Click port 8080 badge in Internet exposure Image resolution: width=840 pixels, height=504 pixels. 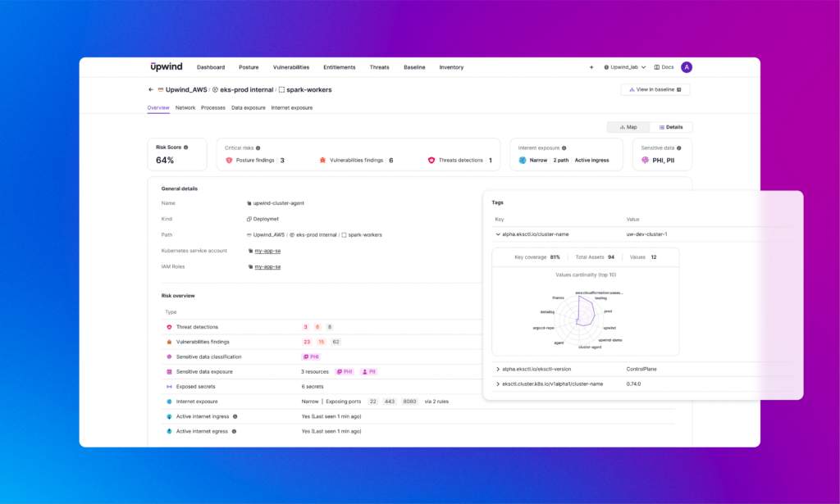point(410,402)
